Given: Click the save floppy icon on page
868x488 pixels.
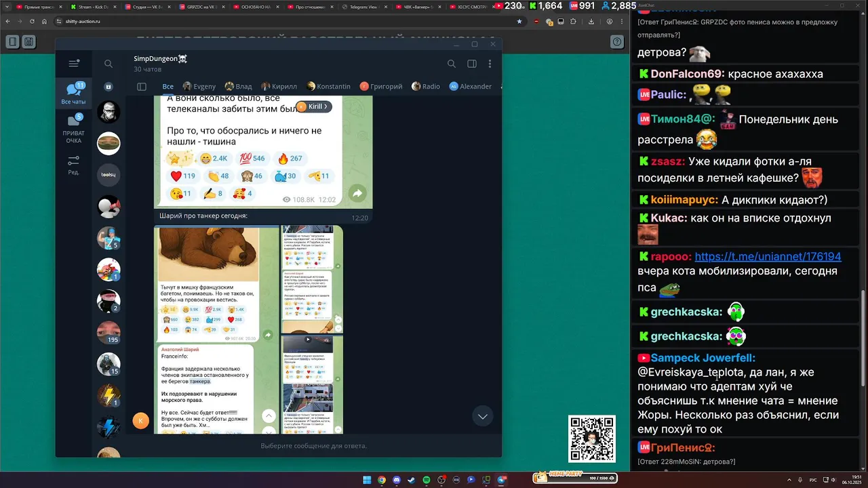Looking at the screenshot, I should tap(28, 42).
